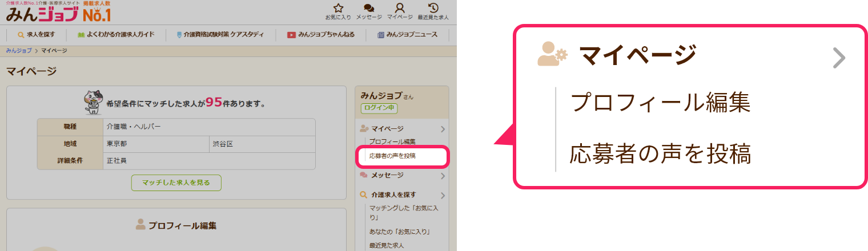This screenshot has width=868, height=251.
Task: Click the magnifier icon beside 求人を探す
Action: pyautogui.click(x=21, y=35)
